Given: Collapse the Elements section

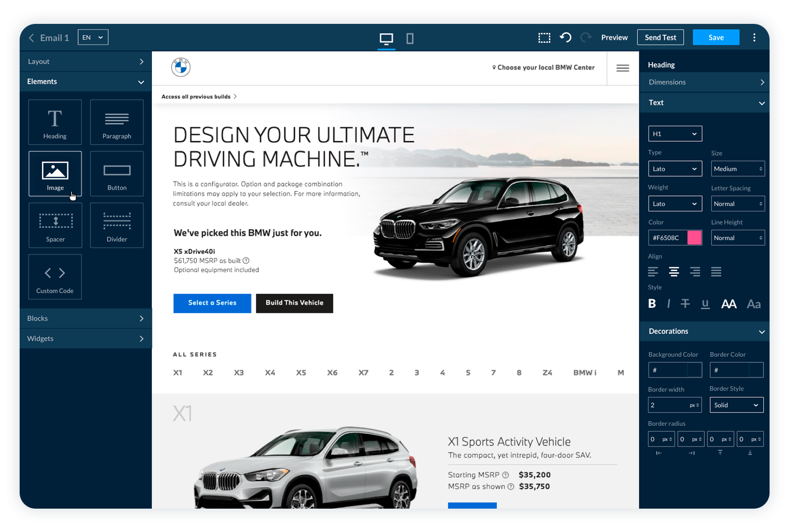Looking at the screenshot, I should [x=86, y=82].
